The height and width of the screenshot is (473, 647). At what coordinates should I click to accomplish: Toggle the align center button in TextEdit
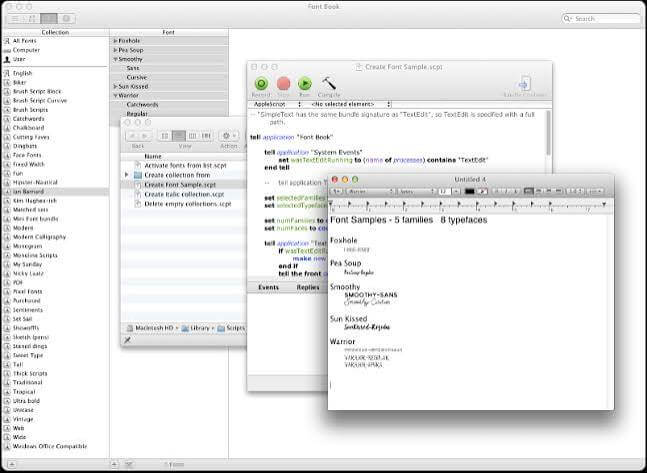(538, 191)
